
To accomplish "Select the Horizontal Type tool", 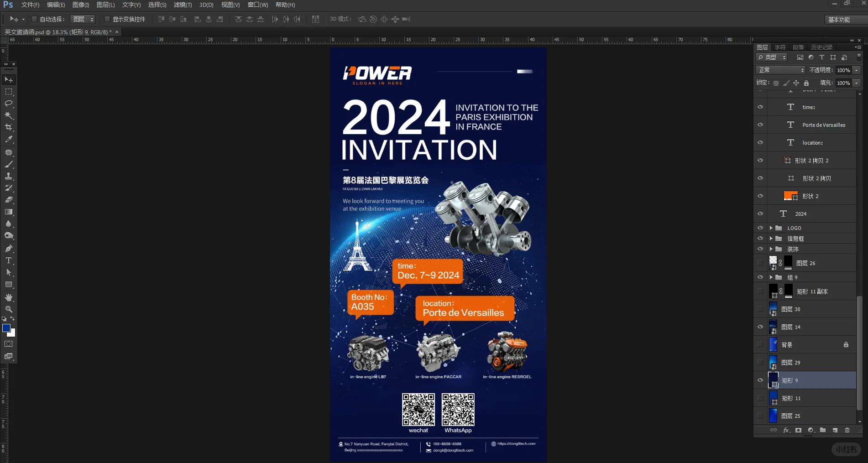I will click(x=9, y=260).
